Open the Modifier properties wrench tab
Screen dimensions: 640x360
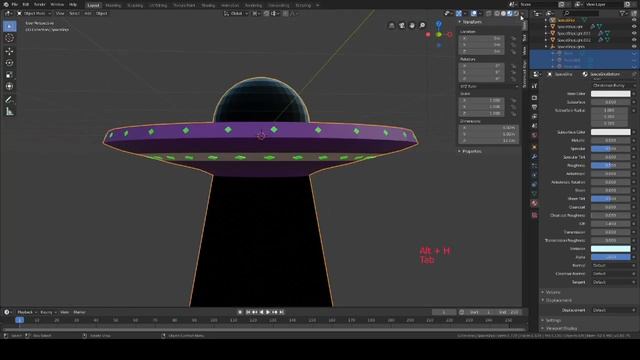coord(534,157)
